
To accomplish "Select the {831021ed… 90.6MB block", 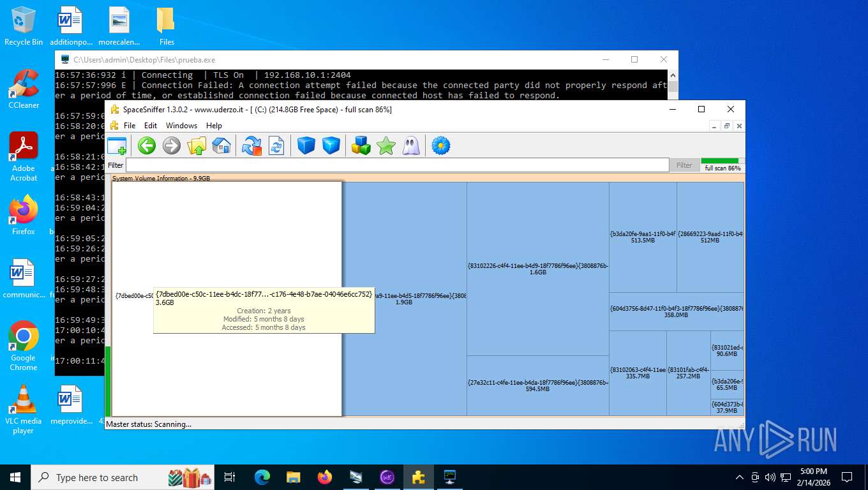I will coord(727,350).
